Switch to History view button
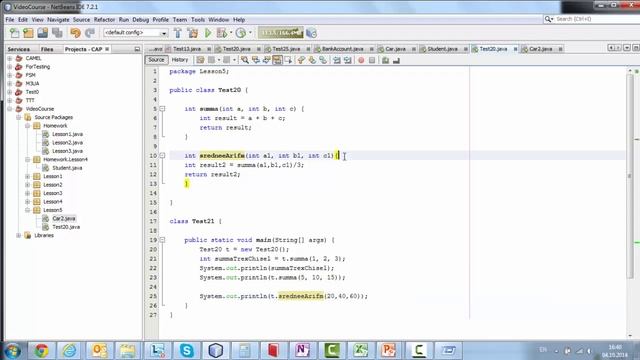This screenshot has height=360, width=640. [x=180, y=60]
